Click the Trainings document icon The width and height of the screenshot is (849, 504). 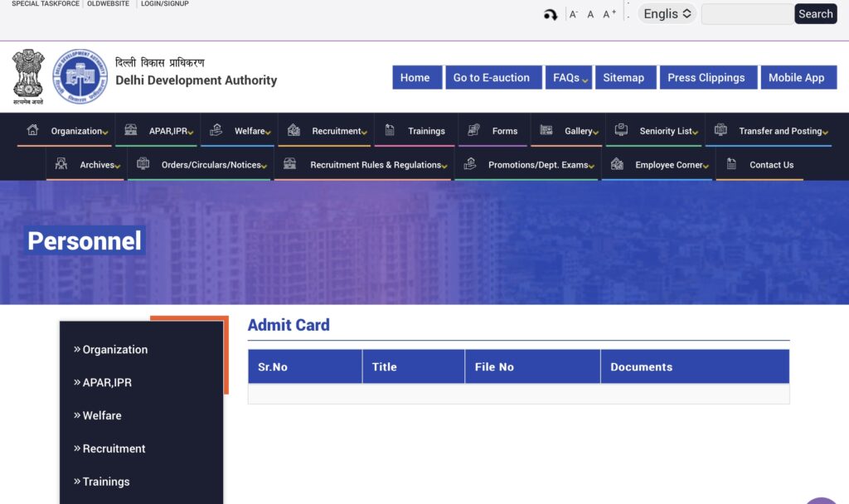pyautogui.click(x=390, y=130)
